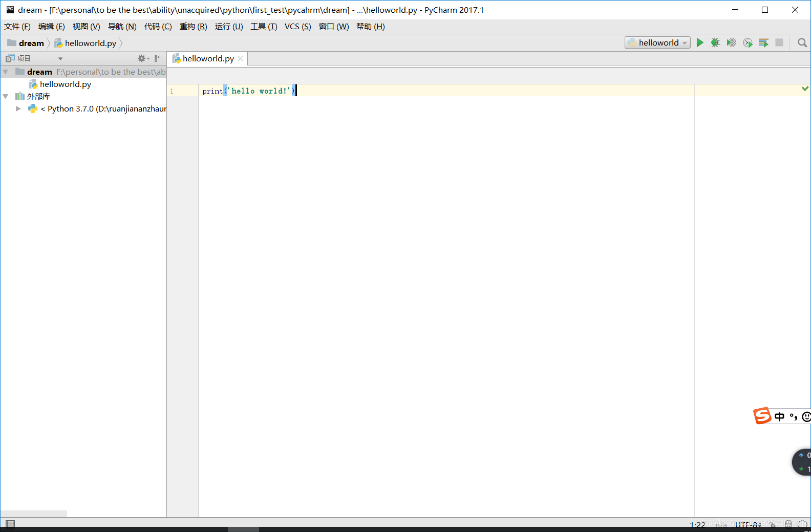Expand the Python 3.7.0 library node
811x532 pixels.
pyautogui.click(x=18, y=109)
